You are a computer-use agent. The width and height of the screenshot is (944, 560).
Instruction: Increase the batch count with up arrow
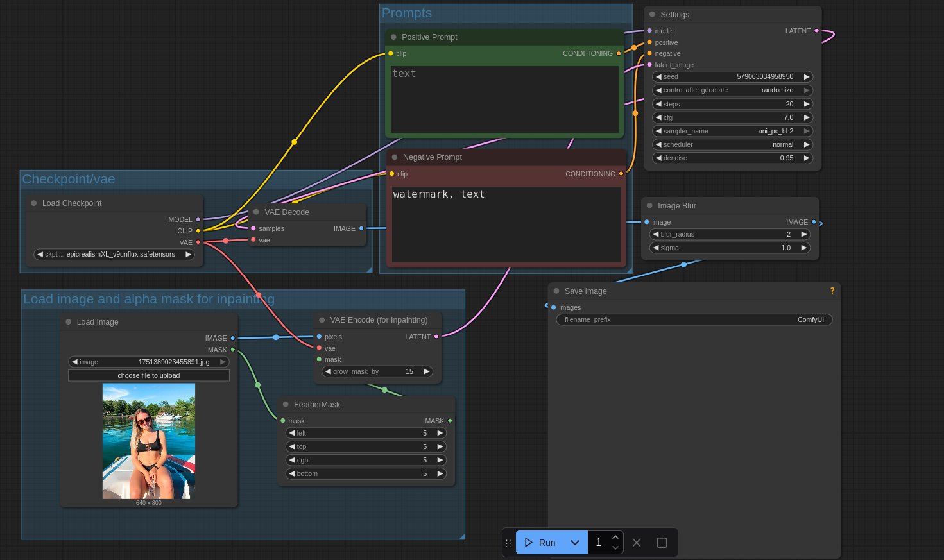point(615,537)
